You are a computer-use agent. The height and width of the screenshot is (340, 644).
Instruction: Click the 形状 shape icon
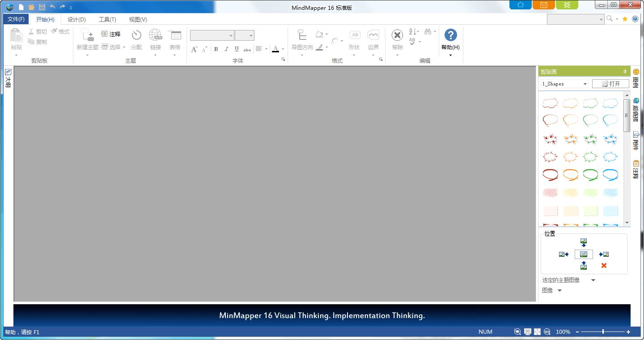coord(355,35)
